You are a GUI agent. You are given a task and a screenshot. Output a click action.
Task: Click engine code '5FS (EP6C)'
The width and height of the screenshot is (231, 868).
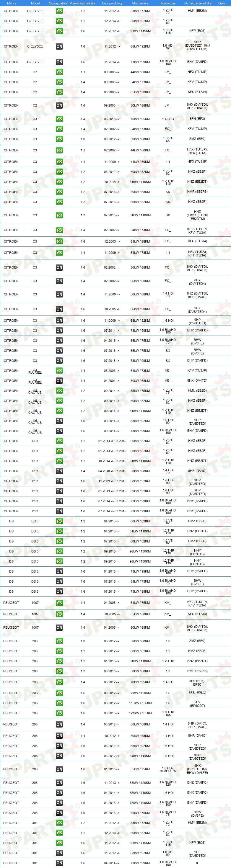tap(197, 693)
